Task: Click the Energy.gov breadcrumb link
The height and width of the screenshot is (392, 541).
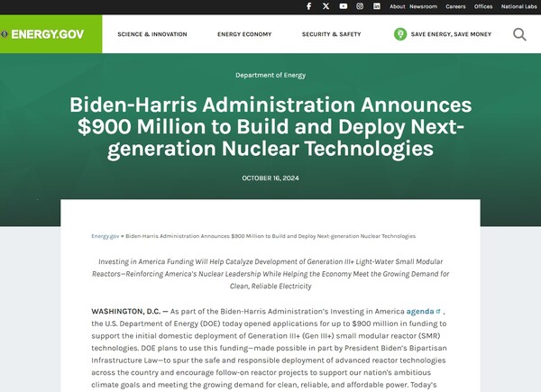Action: pyautogui.click(x=105, y=236)
